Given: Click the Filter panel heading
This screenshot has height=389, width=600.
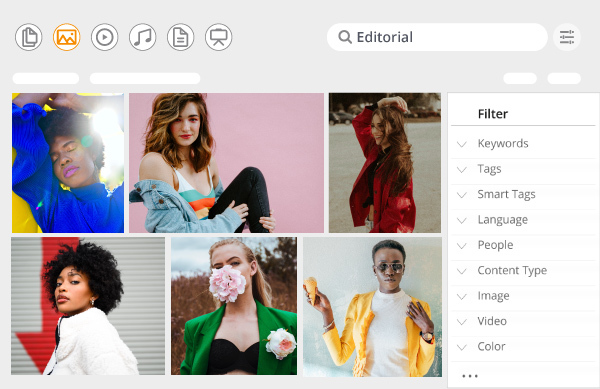Looking at the screenshot, I should coord(492,114).
